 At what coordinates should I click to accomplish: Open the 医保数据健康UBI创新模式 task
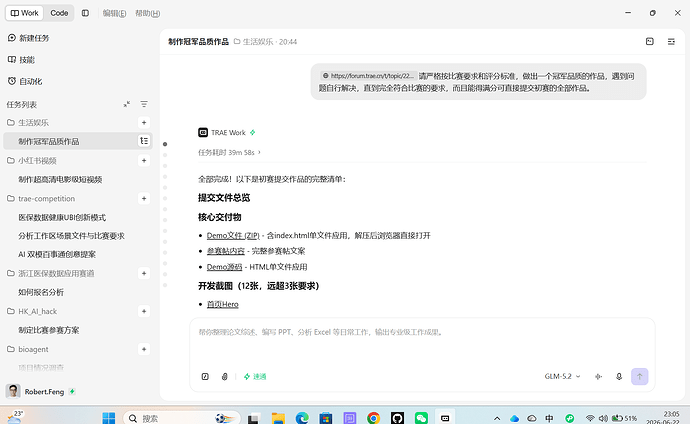tap(62, 217)
